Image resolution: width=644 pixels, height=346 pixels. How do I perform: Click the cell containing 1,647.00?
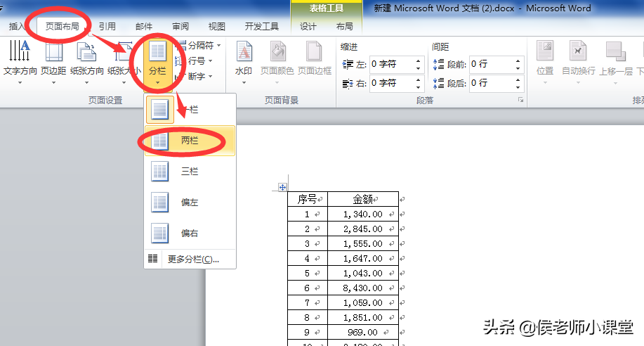(x=363, y=258)
